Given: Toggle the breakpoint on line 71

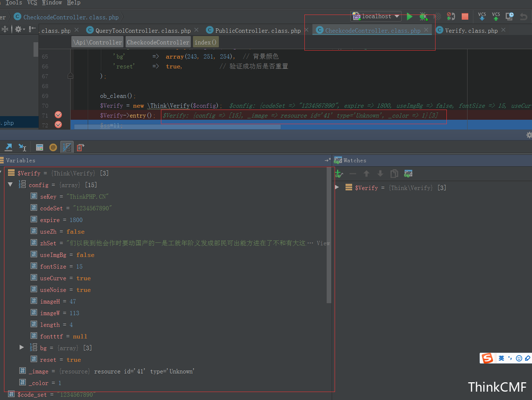Looking at the screenshot, I should point(58,115).
